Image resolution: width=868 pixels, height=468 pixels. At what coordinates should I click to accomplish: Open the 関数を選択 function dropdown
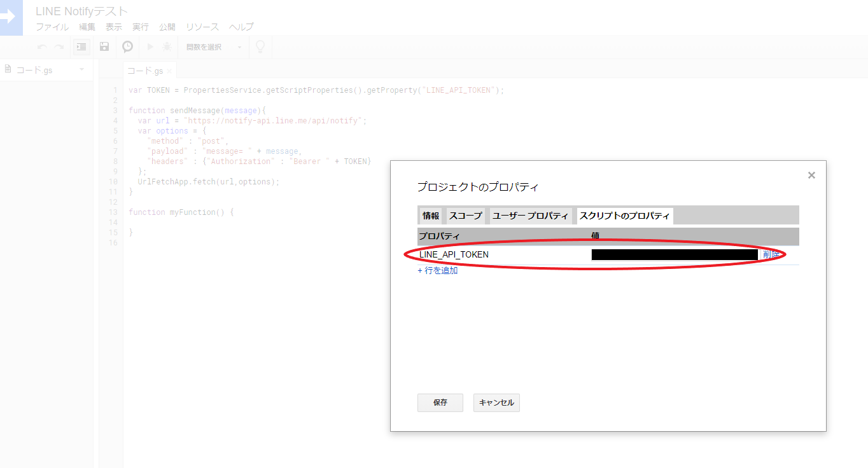(x=214, y=47)
